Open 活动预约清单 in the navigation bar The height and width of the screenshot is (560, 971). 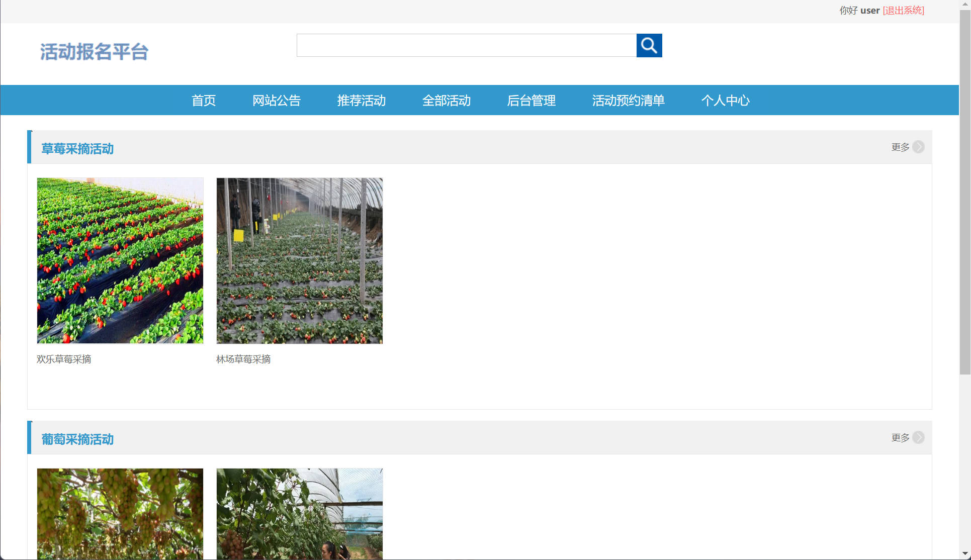coord(628,100)
